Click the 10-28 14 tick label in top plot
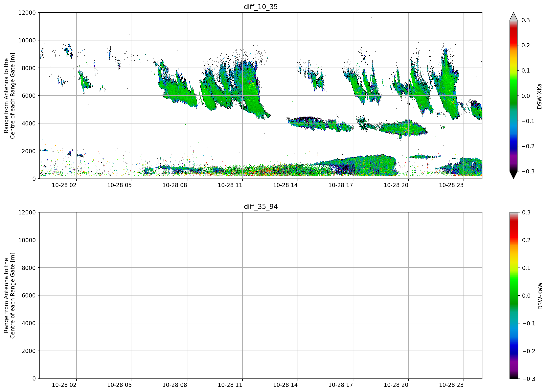 tap(285, 185)
